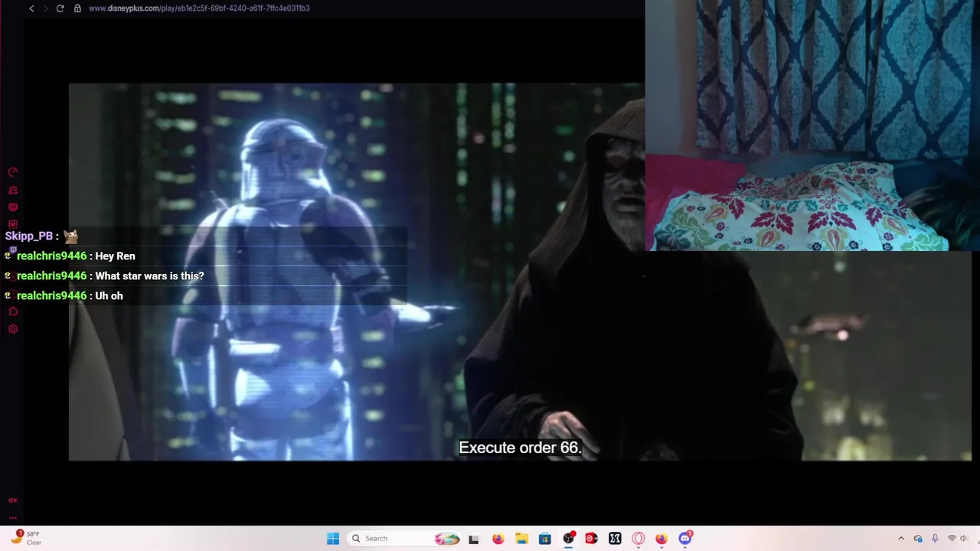Screen dimensions: 980x551
Task: Open the sidebar settings gear icon
Action: coord(13,329)
